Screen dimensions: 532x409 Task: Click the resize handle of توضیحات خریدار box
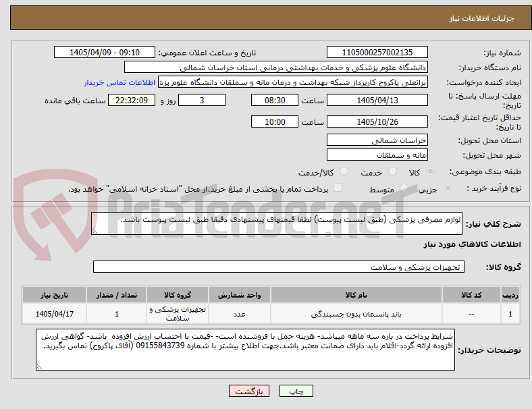[x=39, y=367]
